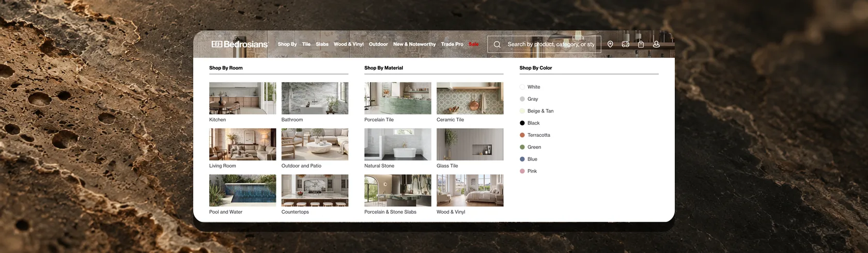Click the magnifying glass search icon

[497, 44]
